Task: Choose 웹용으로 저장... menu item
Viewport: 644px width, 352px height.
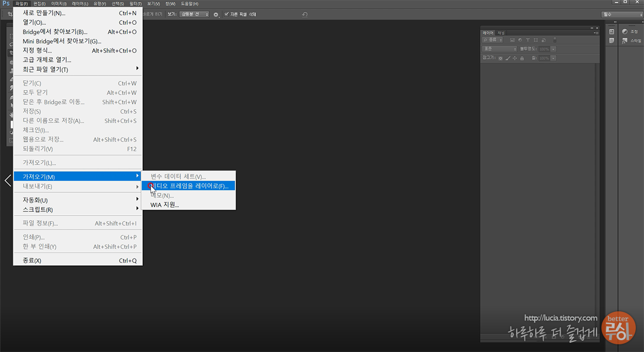Action: point(78,139)
